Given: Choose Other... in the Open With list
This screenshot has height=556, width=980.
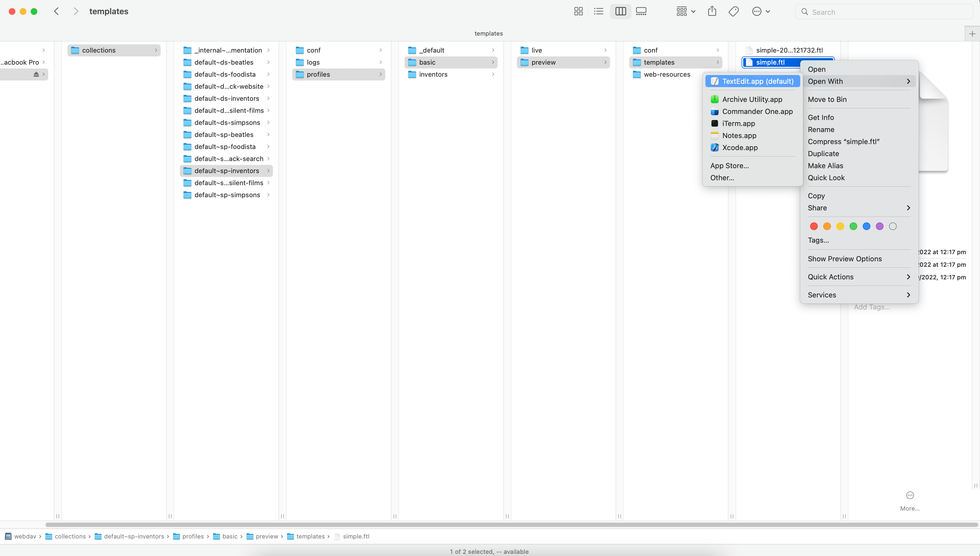Looking at the screenshot, I should coord(722,177).
